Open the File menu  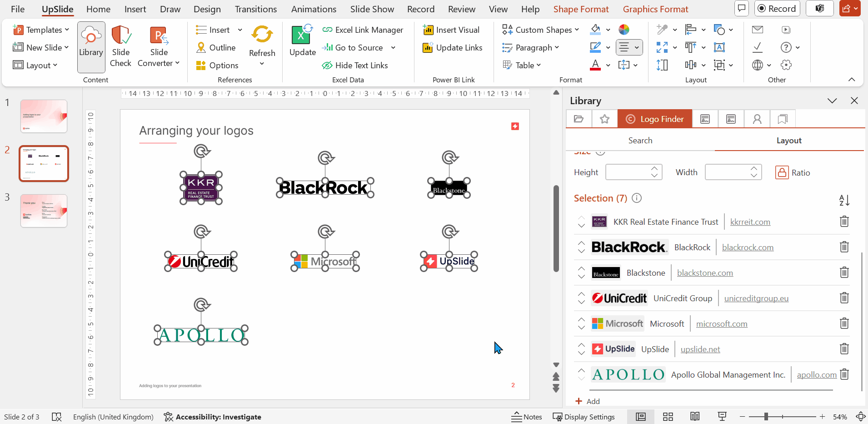18,9
